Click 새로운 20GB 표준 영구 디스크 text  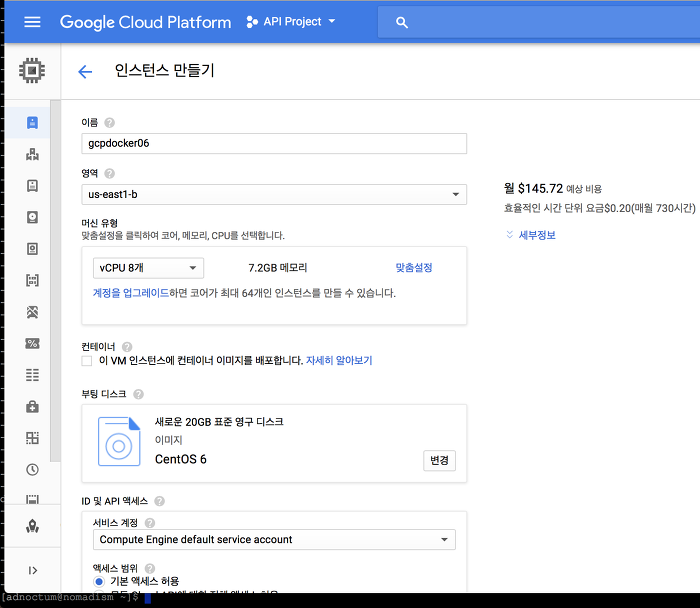219,422
